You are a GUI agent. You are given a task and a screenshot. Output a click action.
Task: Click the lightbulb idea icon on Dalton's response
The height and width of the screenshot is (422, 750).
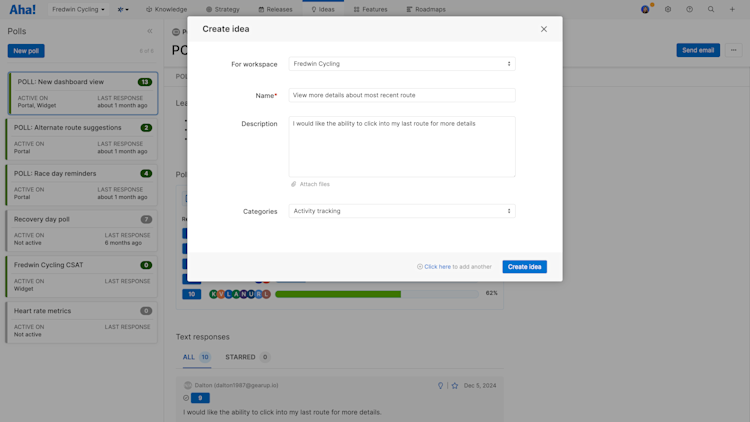[x=441, y=386]
